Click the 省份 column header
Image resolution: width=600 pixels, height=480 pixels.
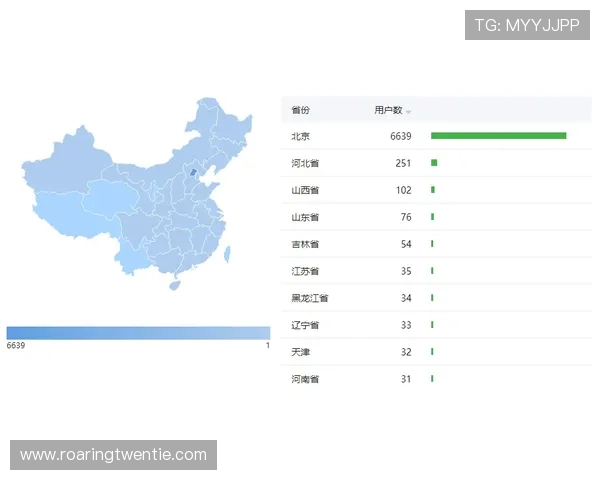pos(300,110)
